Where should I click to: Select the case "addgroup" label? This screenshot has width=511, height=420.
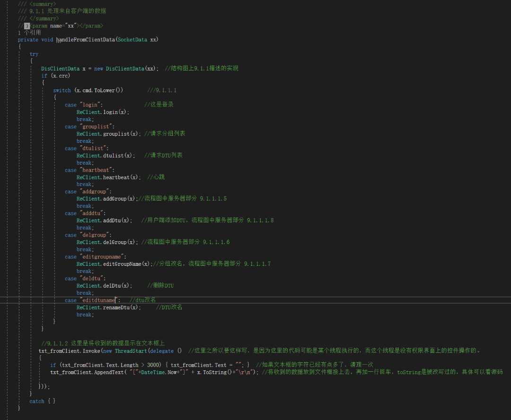pyautogui.click(x=88, y=192)
